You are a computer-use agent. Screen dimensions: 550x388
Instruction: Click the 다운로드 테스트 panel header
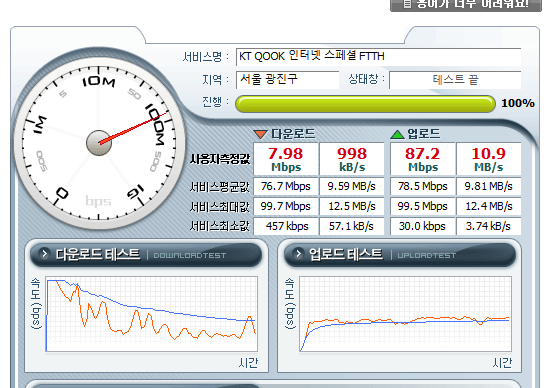[x=146, y=254]
